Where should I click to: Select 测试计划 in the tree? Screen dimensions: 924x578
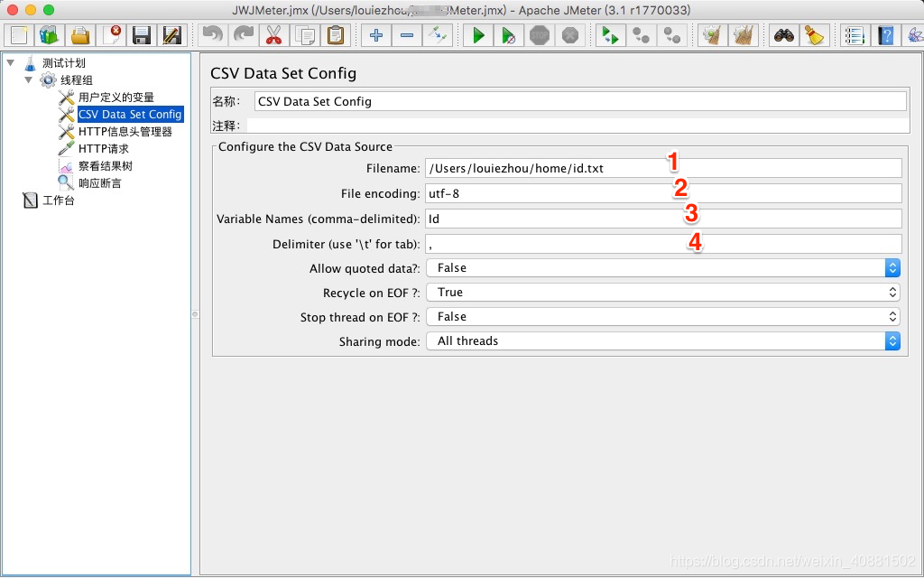point(64,63)
